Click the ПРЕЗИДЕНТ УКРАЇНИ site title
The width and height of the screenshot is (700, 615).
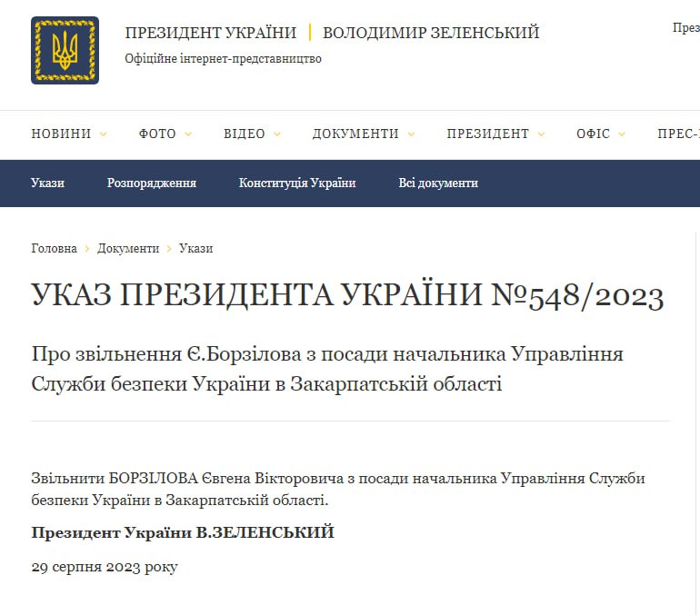[x=211, y=33]
